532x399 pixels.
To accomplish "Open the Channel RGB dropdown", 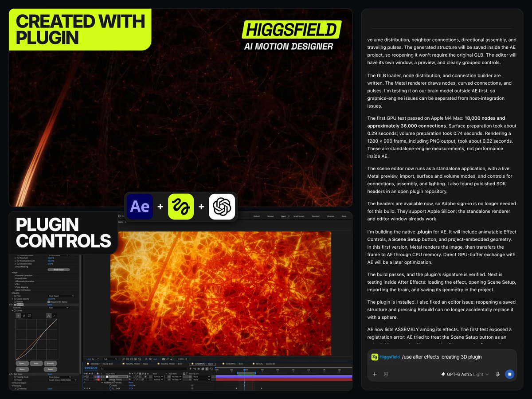I will pos(59,308).
